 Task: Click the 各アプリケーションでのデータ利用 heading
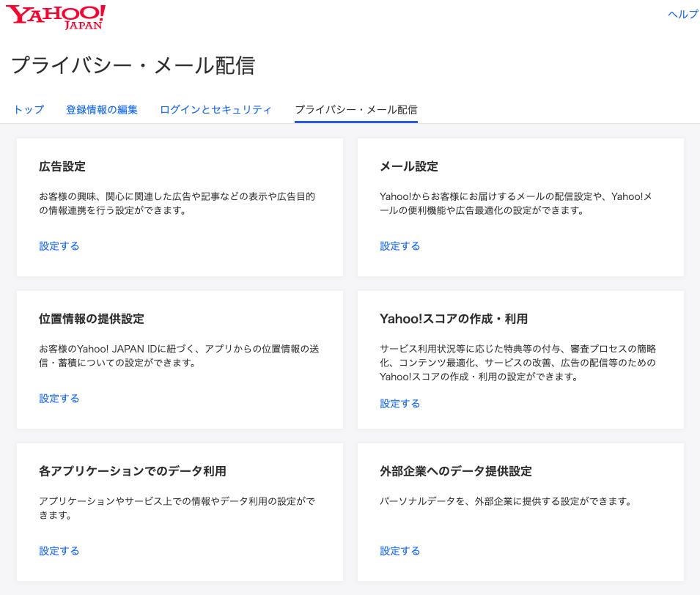click(133, 471)
